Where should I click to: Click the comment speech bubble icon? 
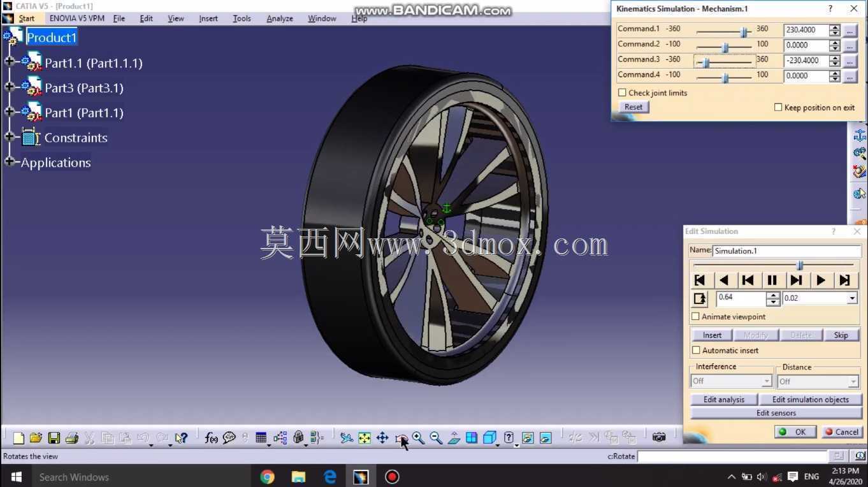tap(229, 438)
